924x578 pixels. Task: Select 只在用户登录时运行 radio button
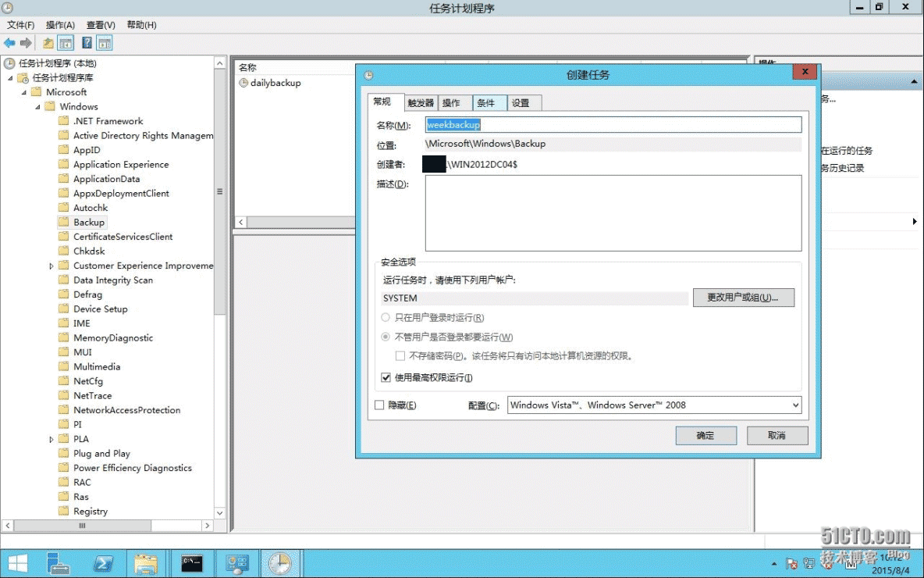[x=386, y=318]
